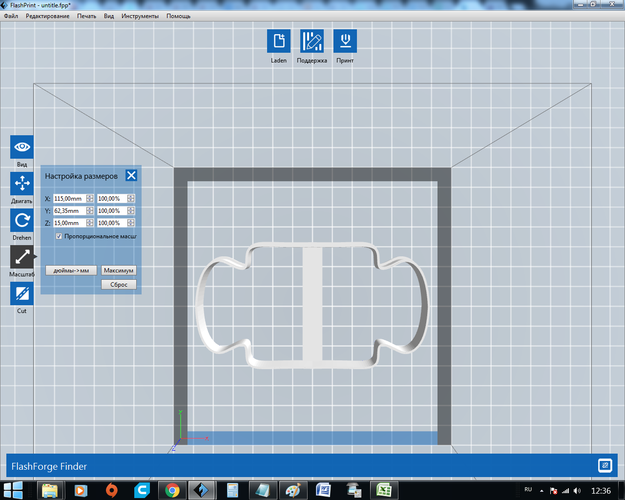
Task: Click the RU language indicator
Action: 528,490
